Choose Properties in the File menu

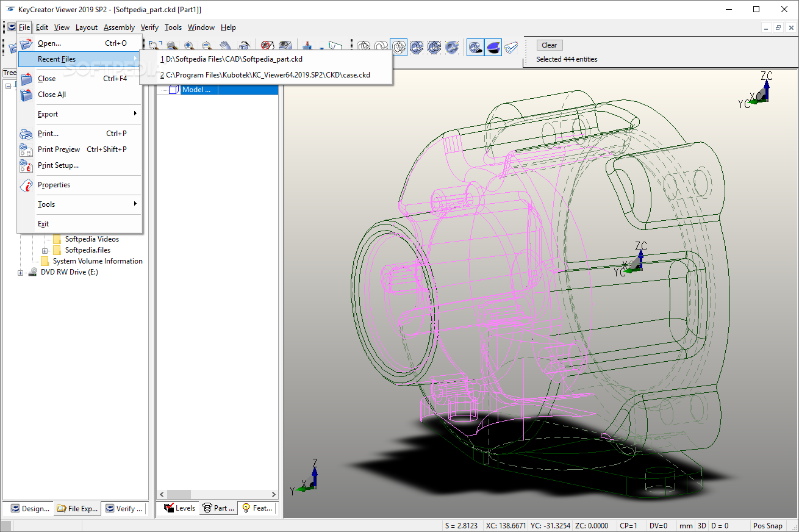pyautogui.click(x=80, y=185)
